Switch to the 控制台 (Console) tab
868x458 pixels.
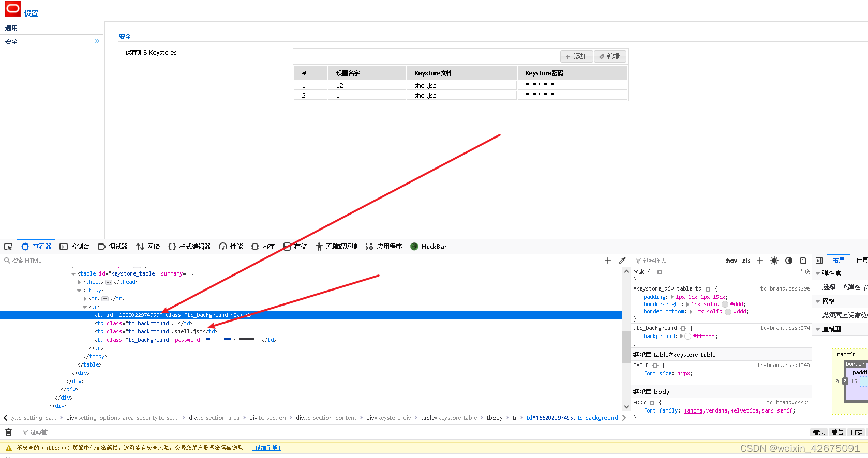(74, 247)
